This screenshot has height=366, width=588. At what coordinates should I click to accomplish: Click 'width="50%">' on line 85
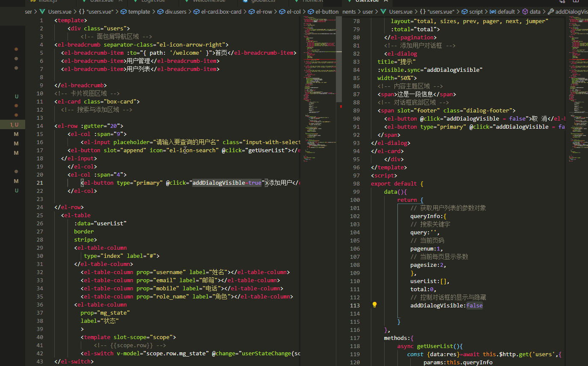[397, 78]
